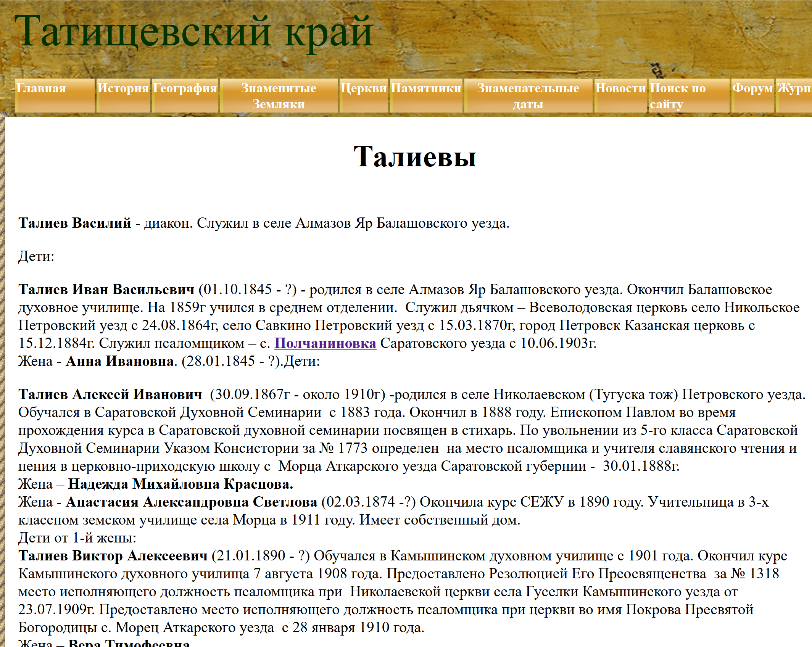Open Поиск по сайту menu item

[689, 95]
